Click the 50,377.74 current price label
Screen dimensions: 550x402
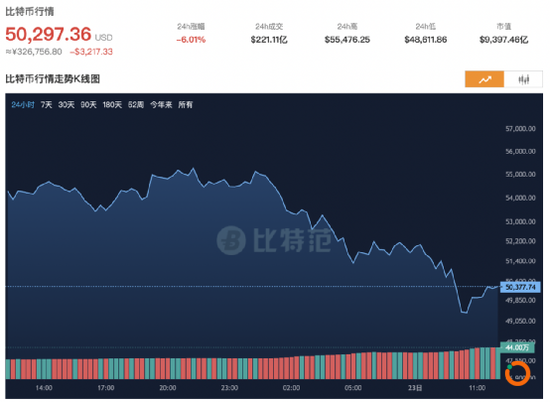(x=520, y=287)
